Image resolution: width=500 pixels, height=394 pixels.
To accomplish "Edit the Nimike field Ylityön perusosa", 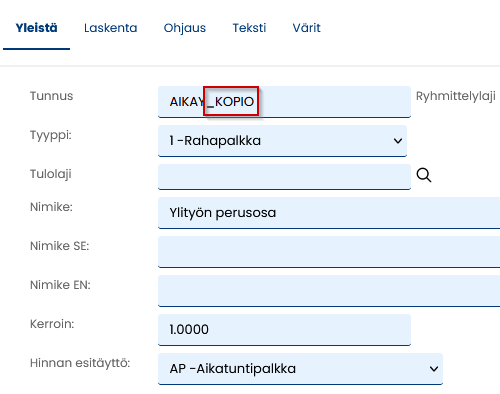I will (329, 213).
